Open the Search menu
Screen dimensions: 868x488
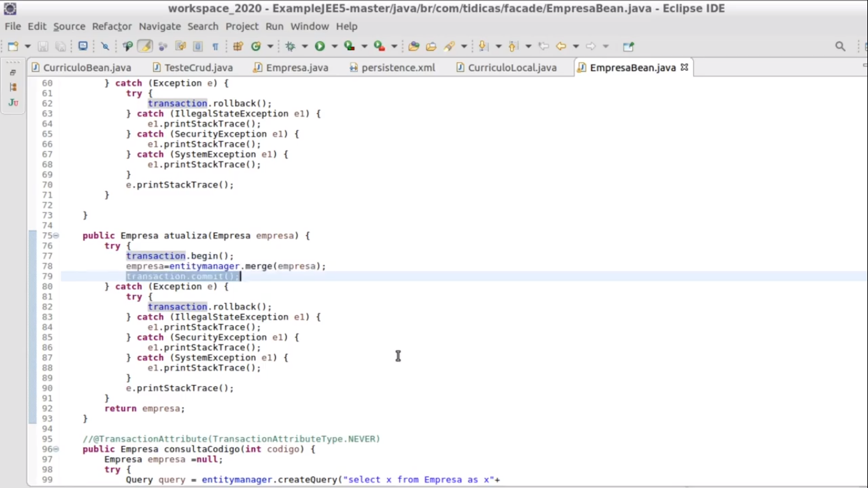tap(203, 27)
